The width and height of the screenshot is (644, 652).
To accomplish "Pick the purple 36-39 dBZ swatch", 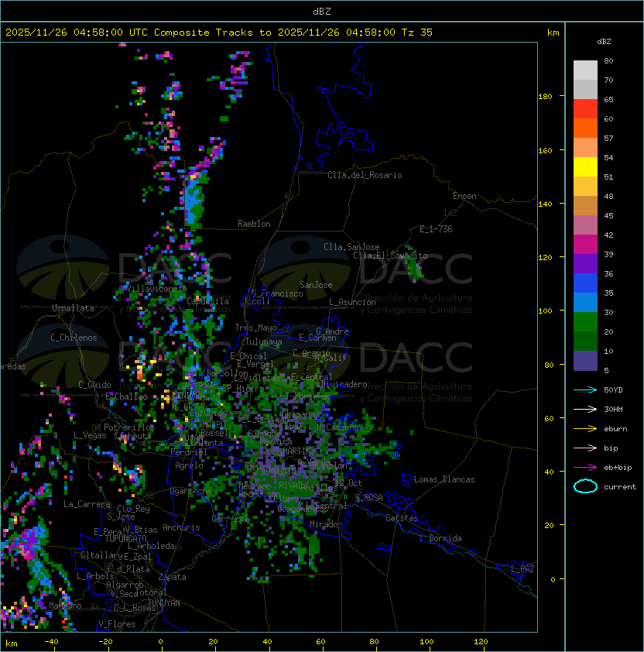I will (585, 263).
